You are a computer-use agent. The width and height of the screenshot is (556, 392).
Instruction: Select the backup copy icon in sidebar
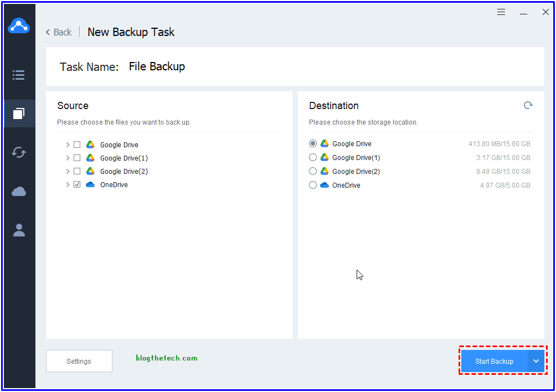tap(19, 114)
